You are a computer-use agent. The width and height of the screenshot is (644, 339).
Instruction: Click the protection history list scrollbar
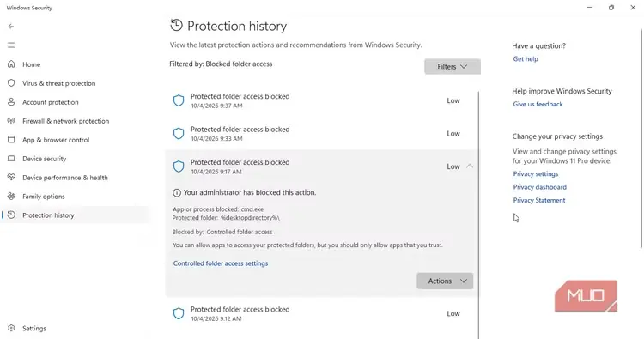pyautogui.click(x=478, y=215)
